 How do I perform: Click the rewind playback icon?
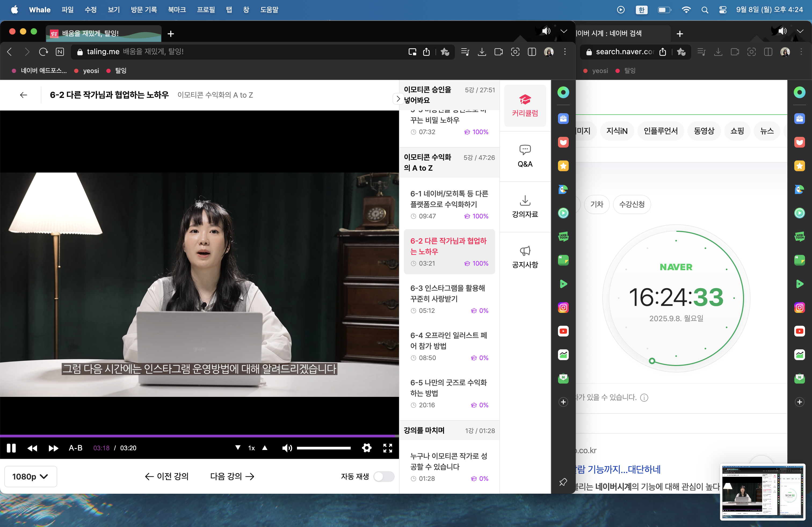[x=32, y=448]
